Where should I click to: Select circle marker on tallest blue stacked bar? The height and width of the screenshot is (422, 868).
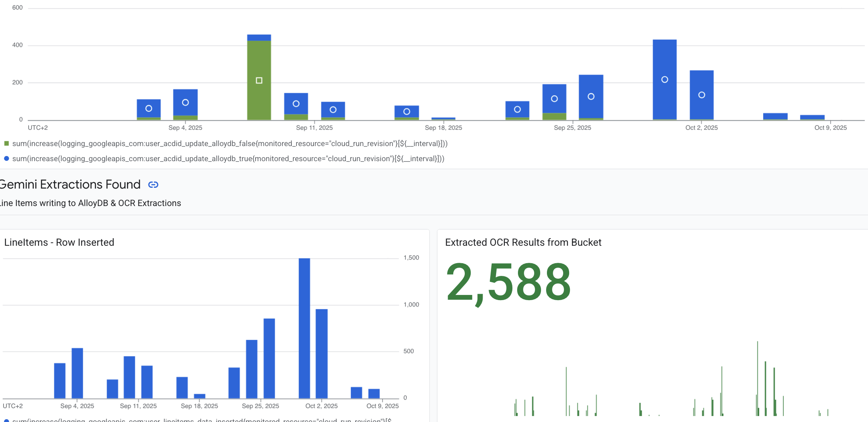pyautogui.click(x=665, y=80)
